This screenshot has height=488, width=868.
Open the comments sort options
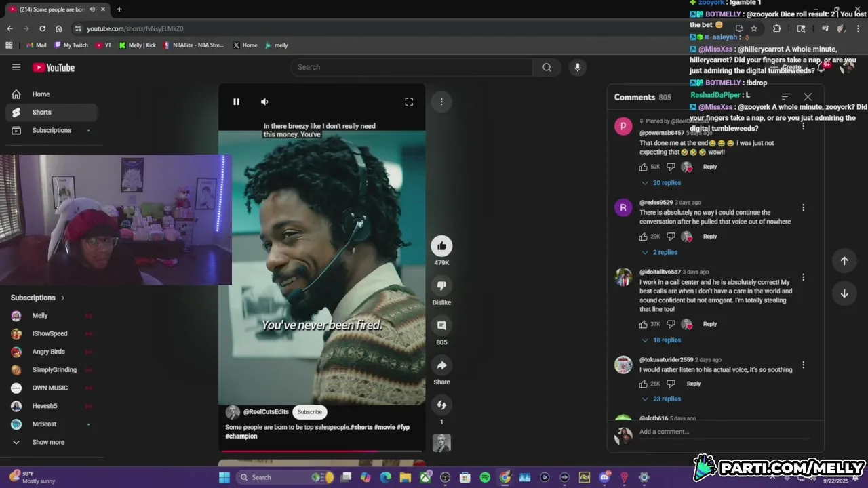pyautogui.click(x=786, y=97)
